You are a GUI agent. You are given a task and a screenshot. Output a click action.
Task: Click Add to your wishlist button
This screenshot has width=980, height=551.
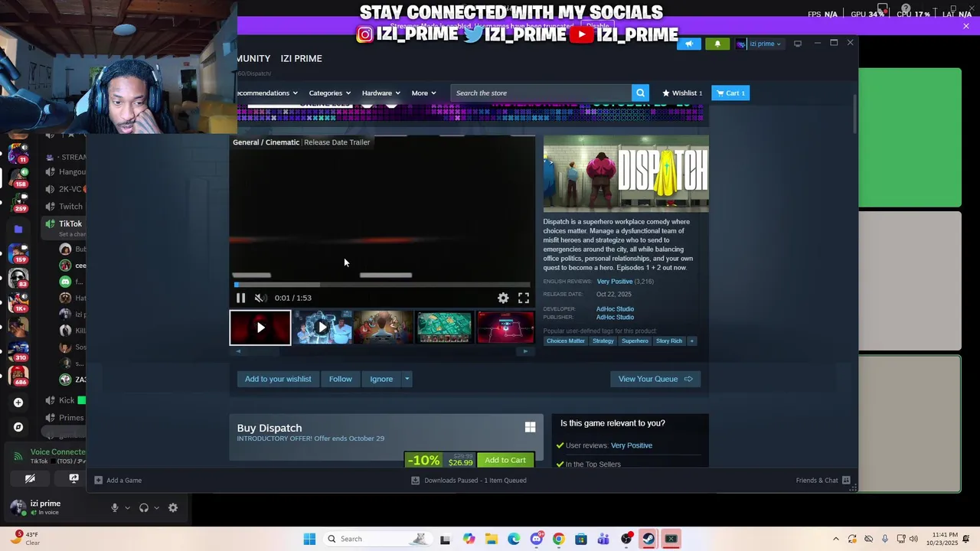(278, 379)
